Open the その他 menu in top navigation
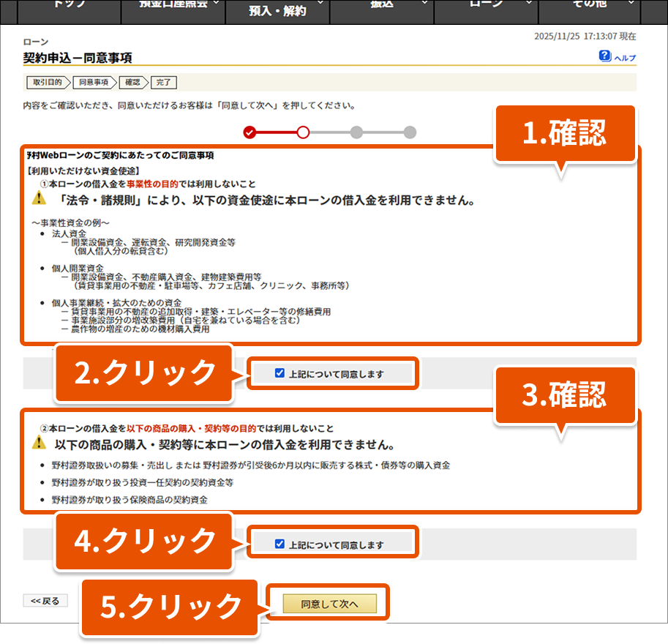This screenshot has height=644, width=668. [588, 6]
